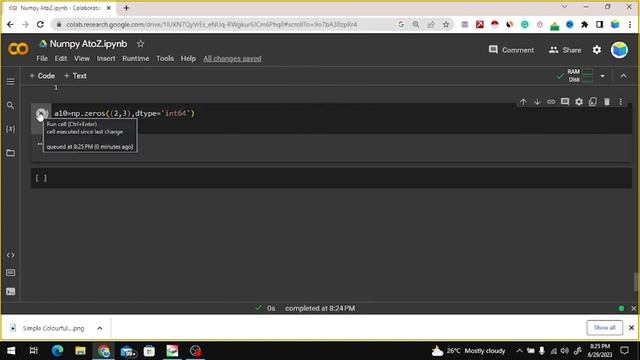This screenshot has width=640, height=360.
Task: Add a comment to the cell
Action: [565, 102]
